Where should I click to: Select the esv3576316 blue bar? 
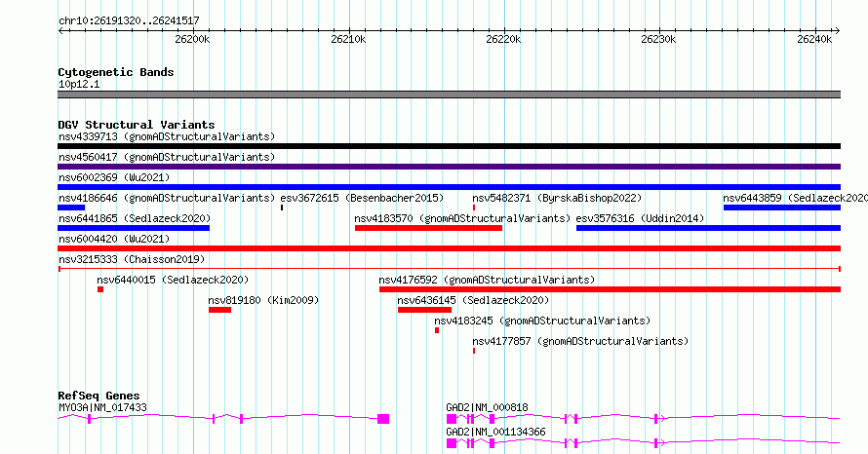pos(709,228)
